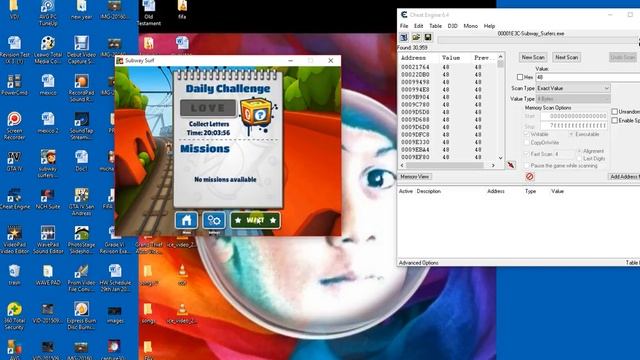The width and height of the screenshot is (640, 360).
Task: Click the scan progress bar in Cheat Engine
Action: [x=538, y=40]
